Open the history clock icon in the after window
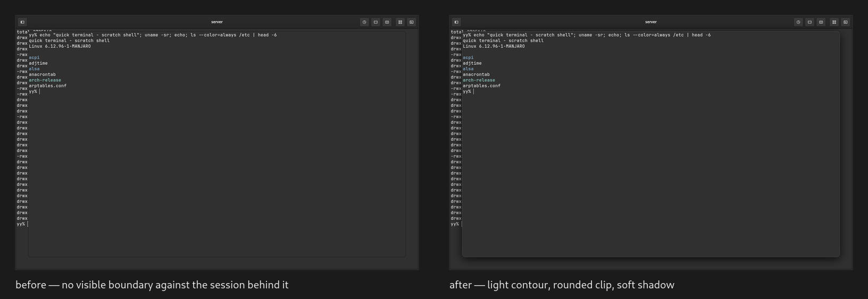Screen dimensions: 868x299 click(798, 22)
